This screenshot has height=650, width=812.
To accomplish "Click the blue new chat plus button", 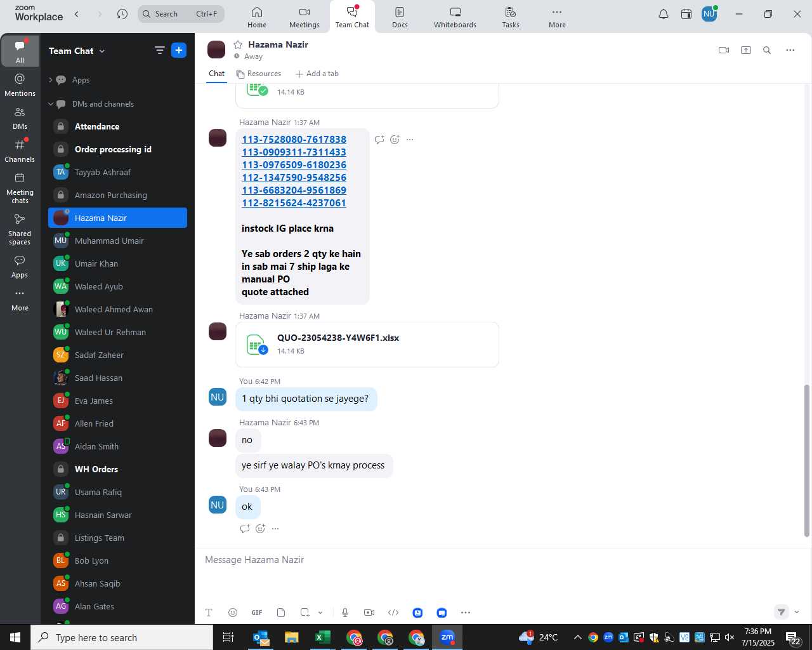I will click(179, 50).
